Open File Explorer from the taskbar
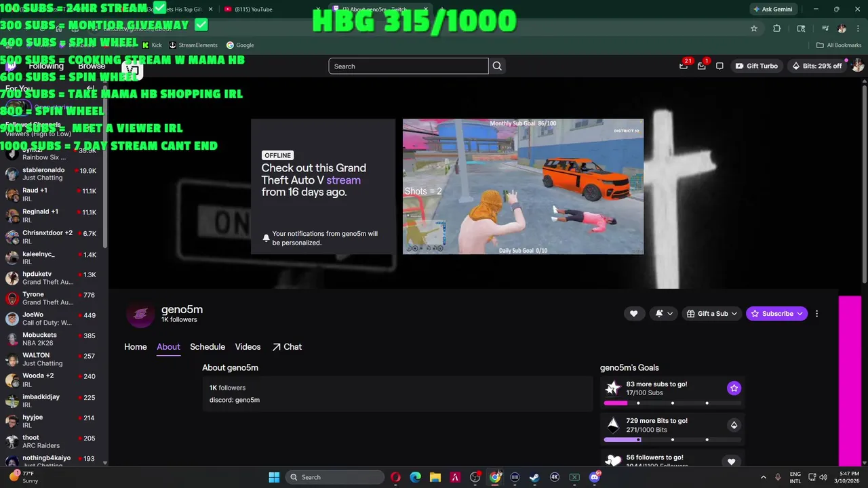 coord(435,477)
